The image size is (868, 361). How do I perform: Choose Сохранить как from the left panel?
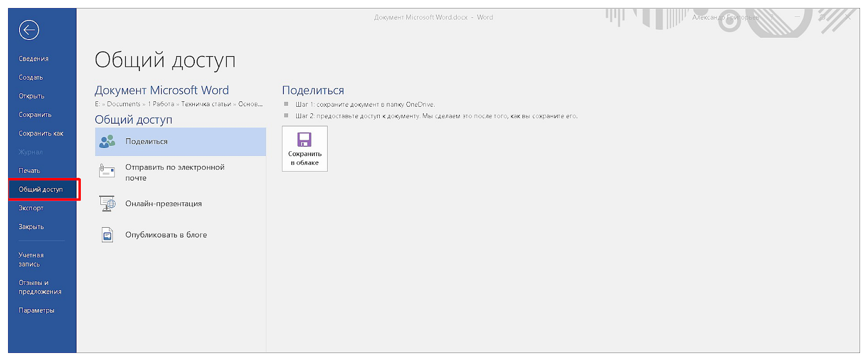coord(41,133)
